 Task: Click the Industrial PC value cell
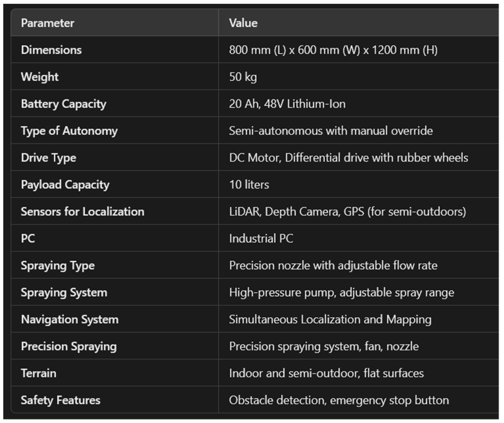261,238
